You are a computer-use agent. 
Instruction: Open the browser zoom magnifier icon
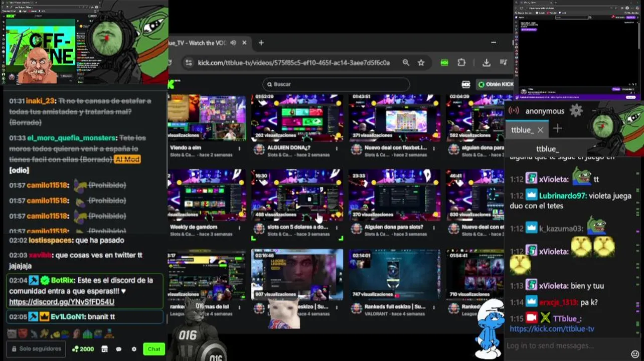click(x=406, y=63)
